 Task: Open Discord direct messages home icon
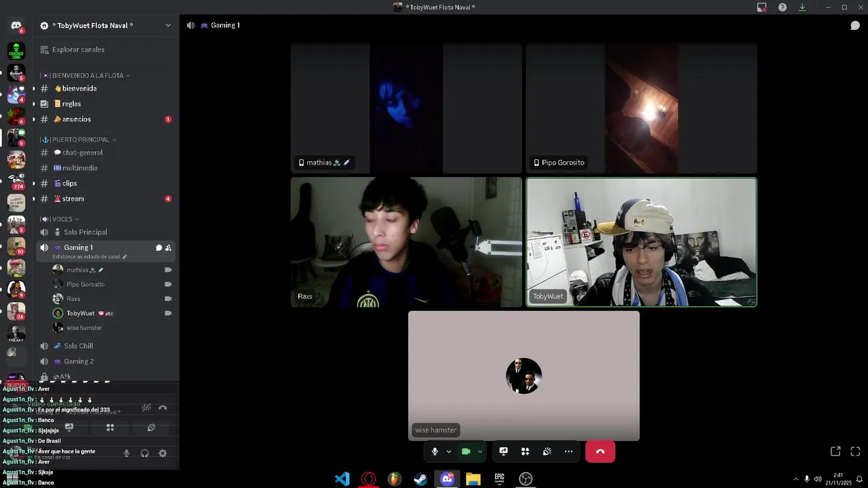pyautogui.click(x=16, y=26)
